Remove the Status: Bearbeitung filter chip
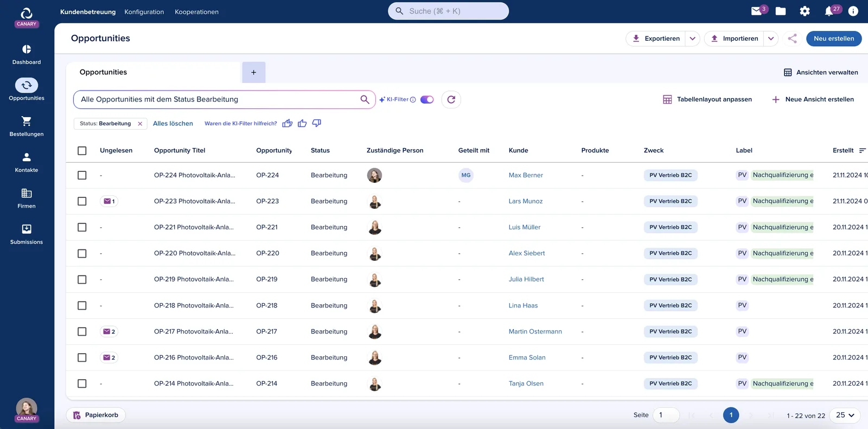Viewport: 868px width, 429px height. point(140,124)
